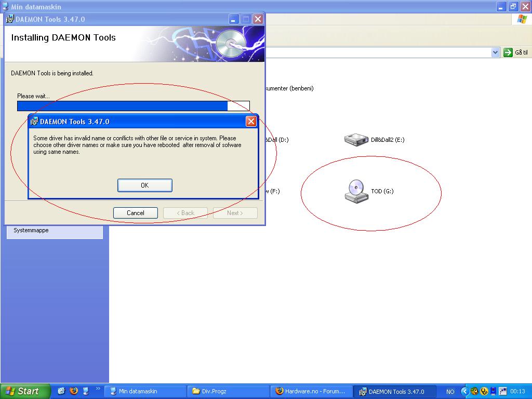Expand hidden system tray icons arrow
The height and width of the screenshot is (399, 532).
(465, 392)
